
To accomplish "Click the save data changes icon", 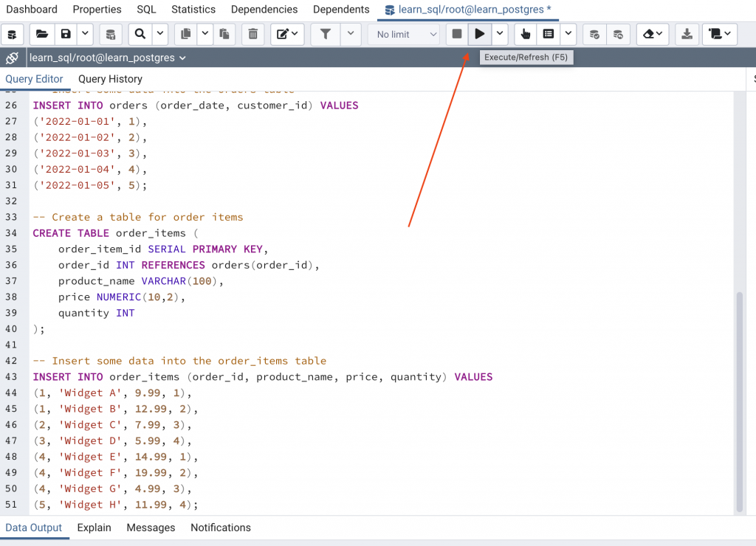I will 111,34.
